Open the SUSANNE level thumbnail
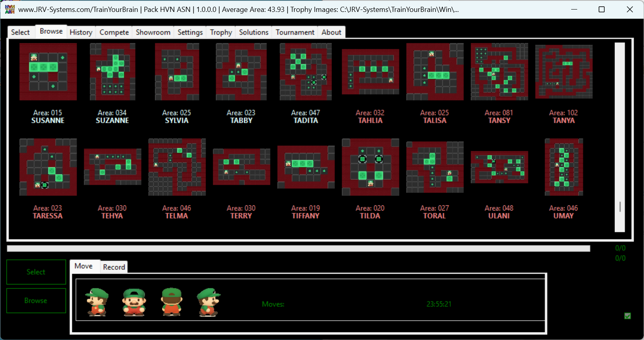This screenshot has width=644, height=340. (x=48, y=71)
